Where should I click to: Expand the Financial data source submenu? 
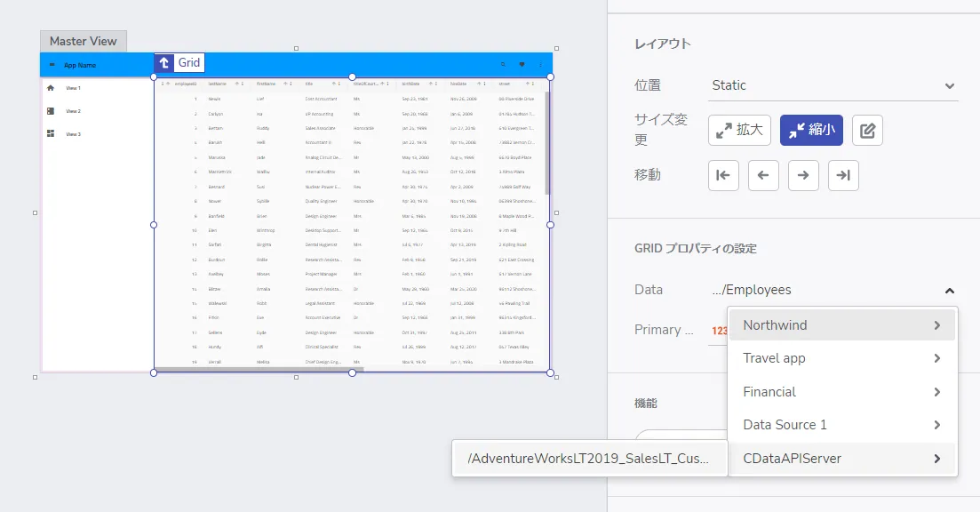(x=841, y=392)
